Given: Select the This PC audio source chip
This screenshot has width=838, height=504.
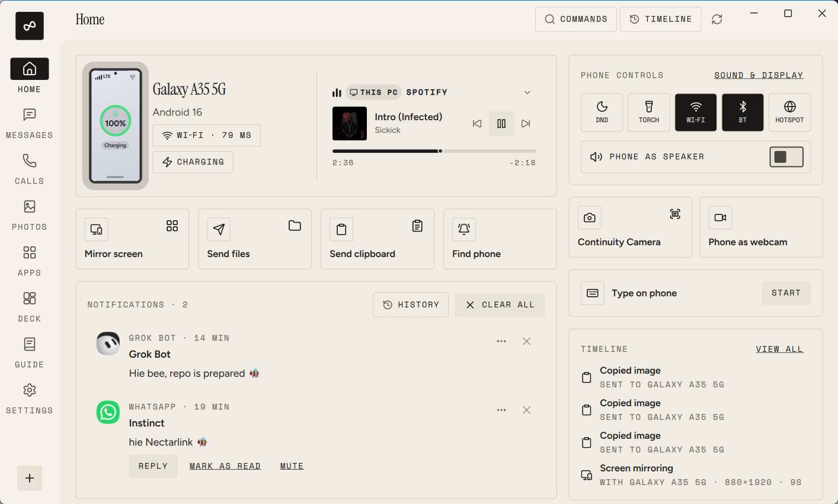Looking at the screenshot, I should pos(373,92).
